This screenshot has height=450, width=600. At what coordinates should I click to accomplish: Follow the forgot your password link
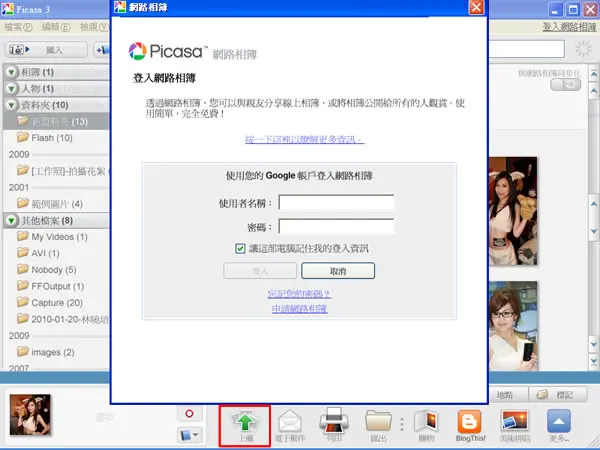[299, 293]
